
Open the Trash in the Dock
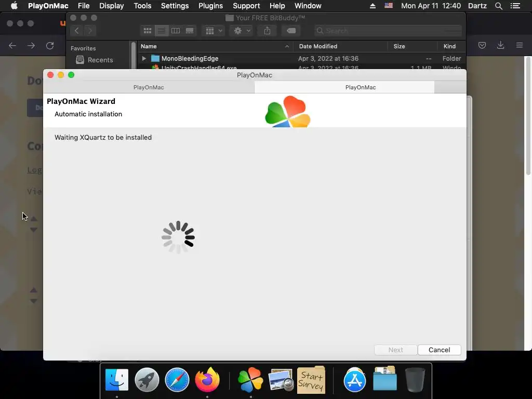[415, 380]
